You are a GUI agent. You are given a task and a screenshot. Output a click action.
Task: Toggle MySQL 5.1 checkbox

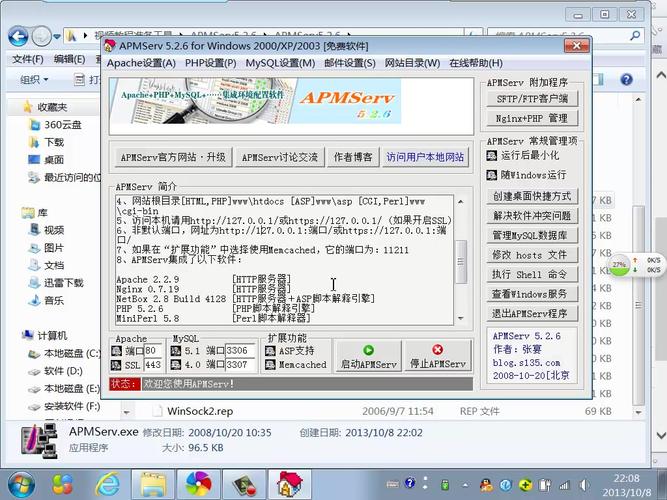coord(176,351)
